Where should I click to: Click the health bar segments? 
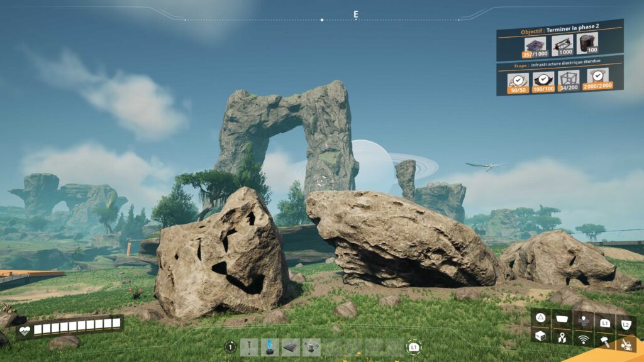coord(76,326)
